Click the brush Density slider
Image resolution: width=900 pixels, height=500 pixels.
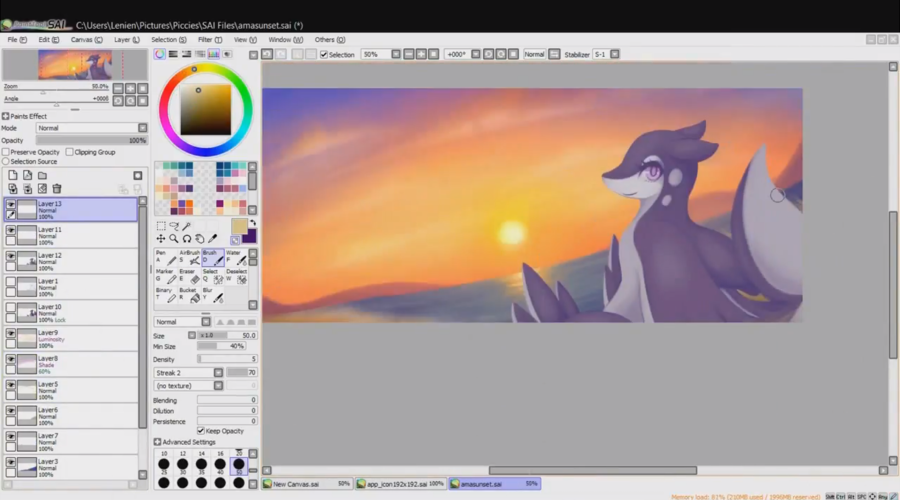[x=227, y=359]
